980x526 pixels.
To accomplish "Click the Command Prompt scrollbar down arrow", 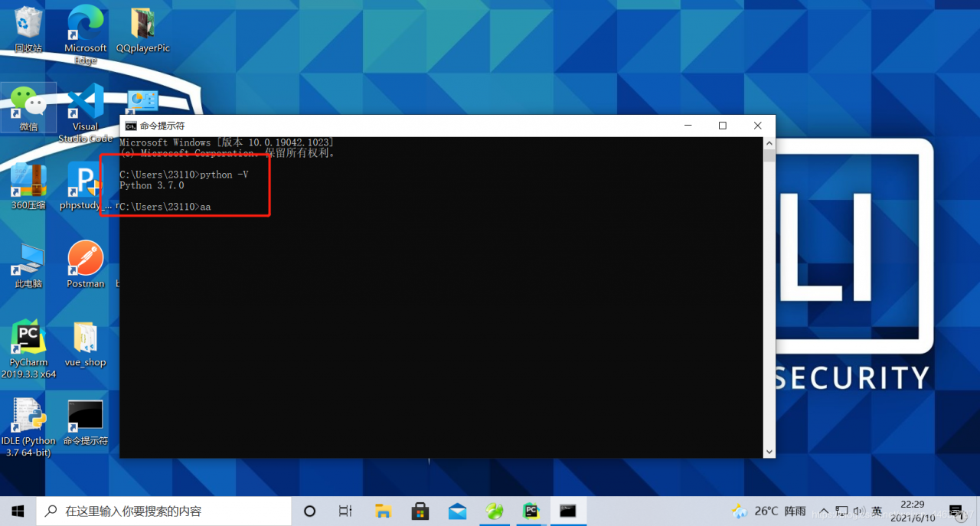I will tap(769, 452).
